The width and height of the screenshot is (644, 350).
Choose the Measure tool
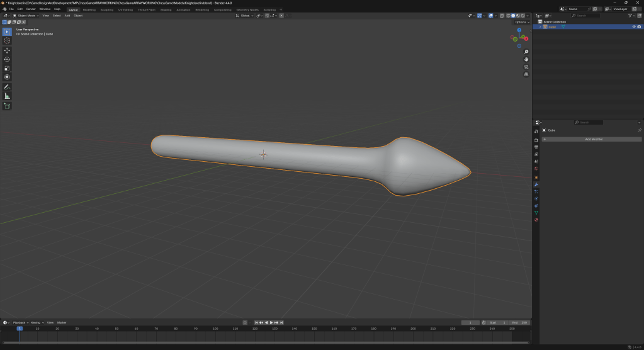click(x=7, y=96)
